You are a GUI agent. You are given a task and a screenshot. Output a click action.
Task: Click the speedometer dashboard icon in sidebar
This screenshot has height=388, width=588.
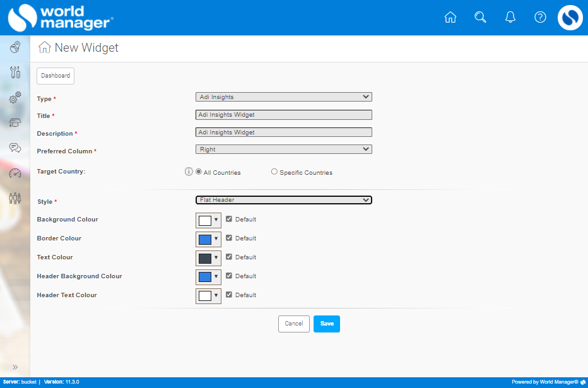[15, 173]
